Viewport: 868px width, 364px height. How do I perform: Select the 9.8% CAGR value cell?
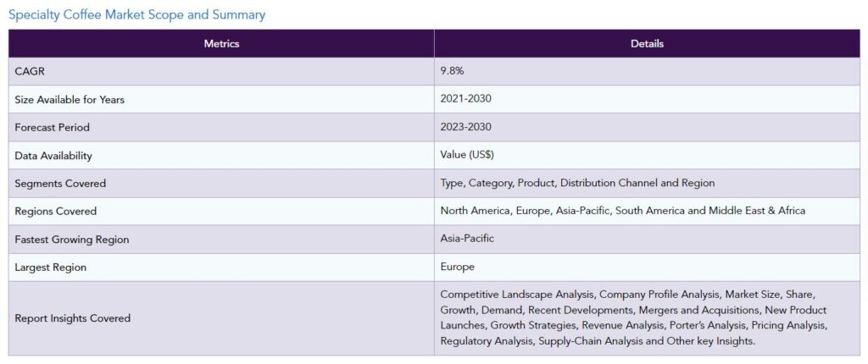[647, 72]
